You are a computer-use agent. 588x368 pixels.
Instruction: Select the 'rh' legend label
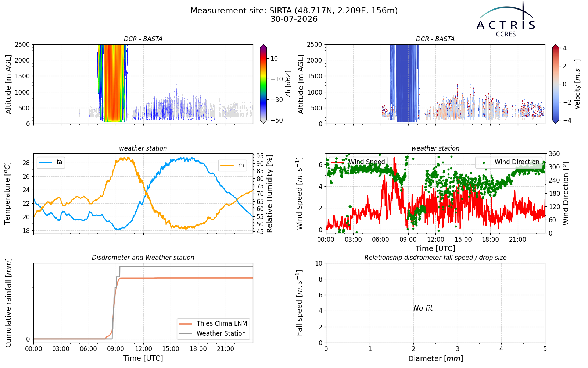pos(241,166)
